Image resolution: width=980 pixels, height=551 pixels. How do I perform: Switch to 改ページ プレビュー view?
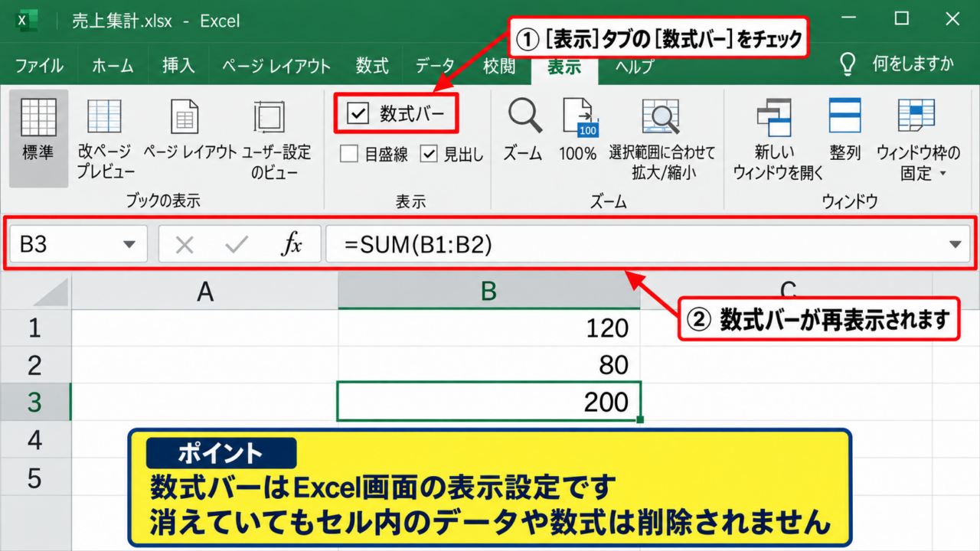(x=104, y=118)
